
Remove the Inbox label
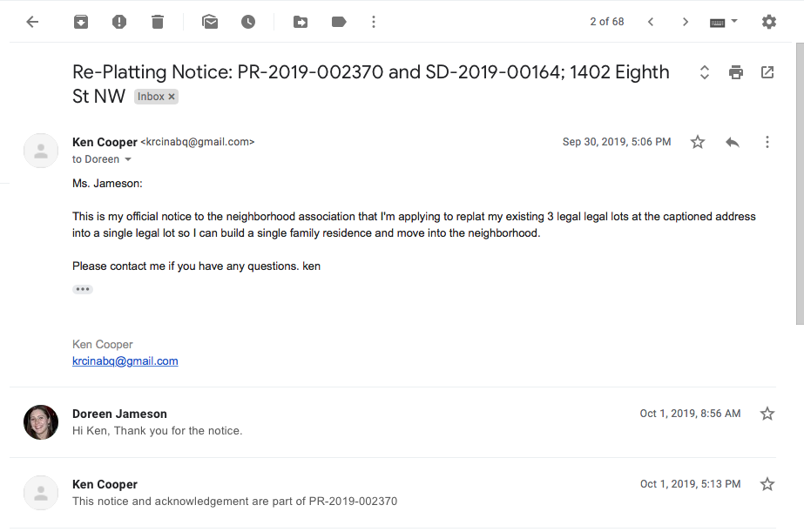172,97
